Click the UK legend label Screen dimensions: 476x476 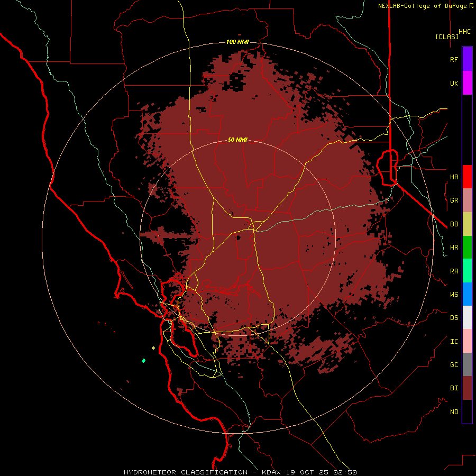click(454, 83)
